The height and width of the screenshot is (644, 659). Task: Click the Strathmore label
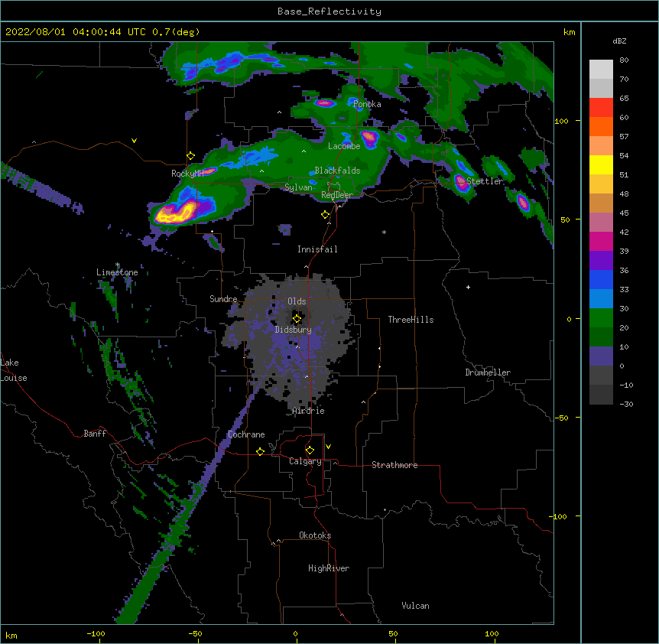click(394, 465)
